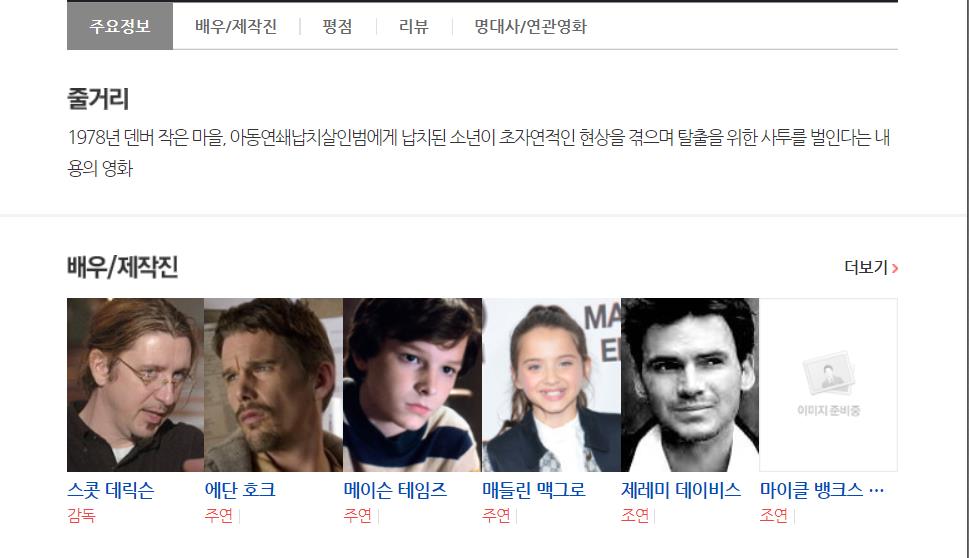Click the 스콧 데릭슨 name link
Screen dimensions: 969x558
pyautogui.click(x=111, y=490)
